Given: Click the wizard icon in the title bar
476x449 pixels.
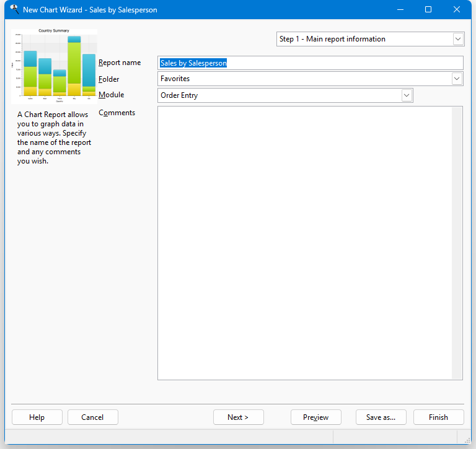Looking at the screenshot, I should [14, 9].
